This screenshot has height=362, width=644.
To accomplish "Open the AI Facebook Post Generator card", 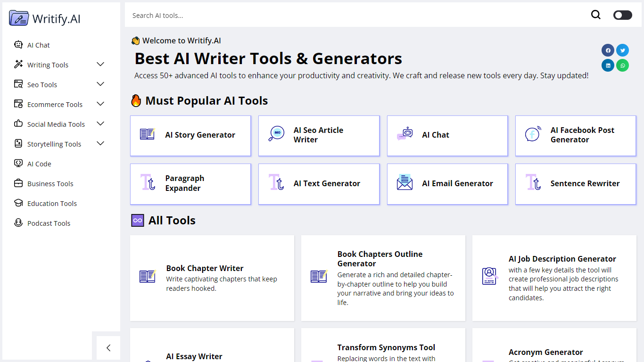I will [576, 136].
